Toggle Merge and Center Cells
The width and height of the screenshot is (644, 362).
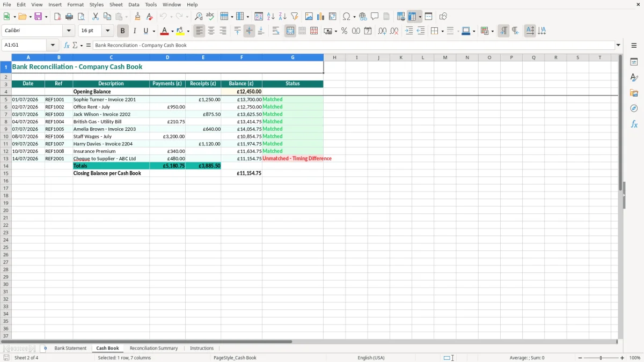tap(290, 31)
